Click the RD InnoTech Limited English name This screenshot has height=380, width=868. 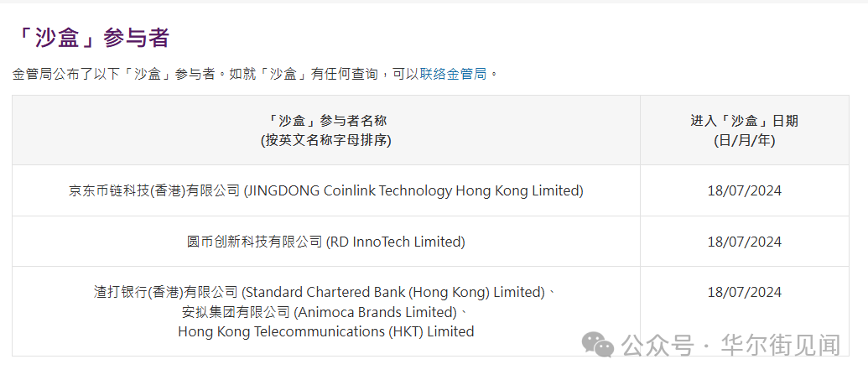coord(395,242)
